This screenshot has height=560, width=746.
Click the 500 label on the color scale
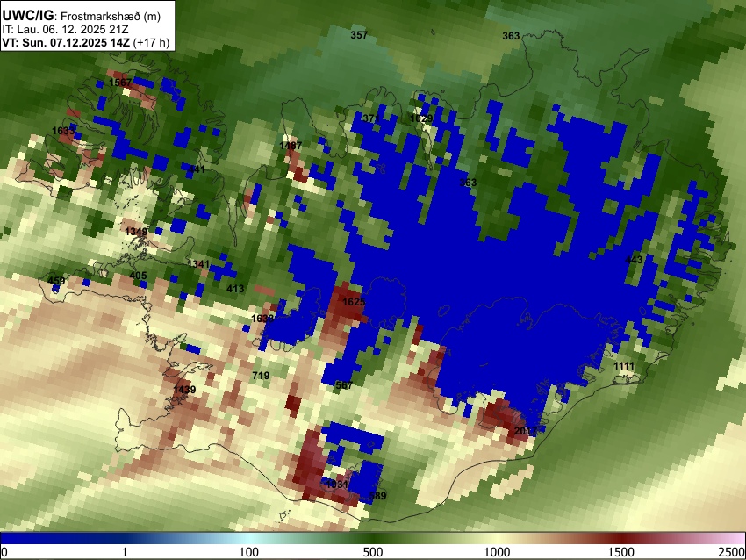point(373,552)
